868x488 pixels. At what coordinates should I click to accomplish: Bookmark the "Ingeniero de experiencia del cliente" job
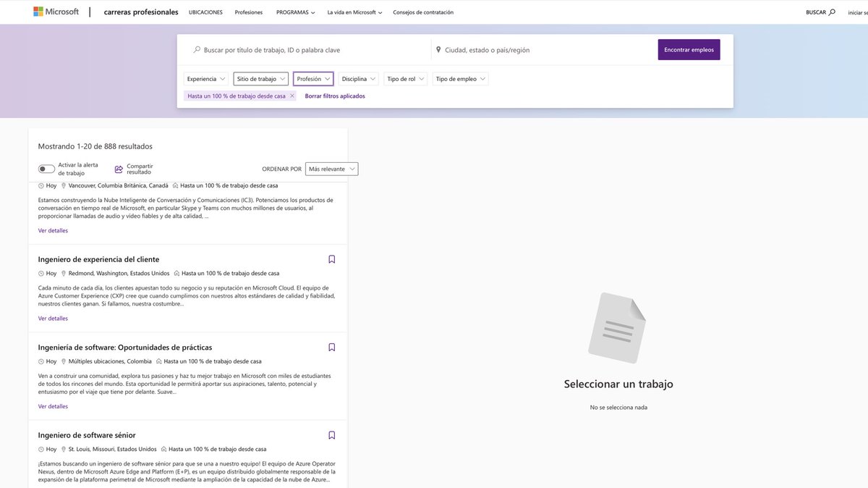331,258
